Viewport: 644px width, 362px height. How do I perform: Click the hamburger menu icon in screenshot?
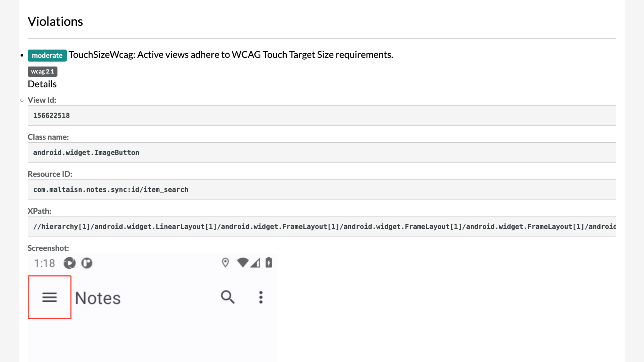click(50, 297)
